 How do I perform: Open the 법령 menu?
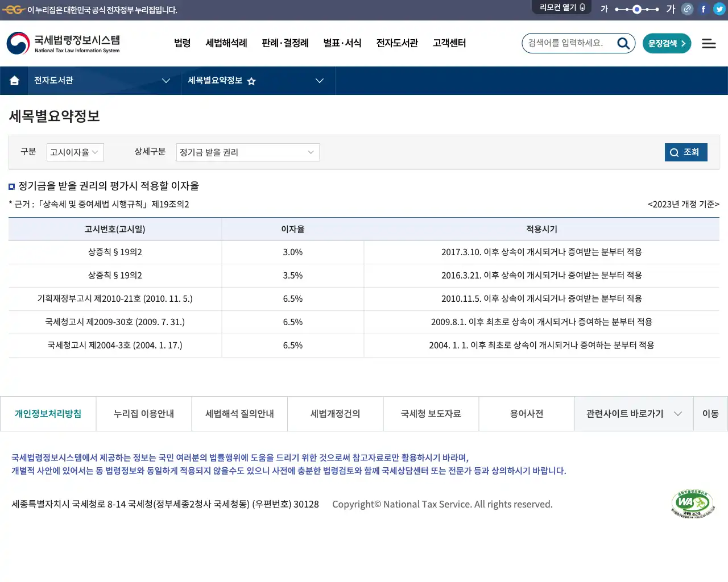click(183, 43)
